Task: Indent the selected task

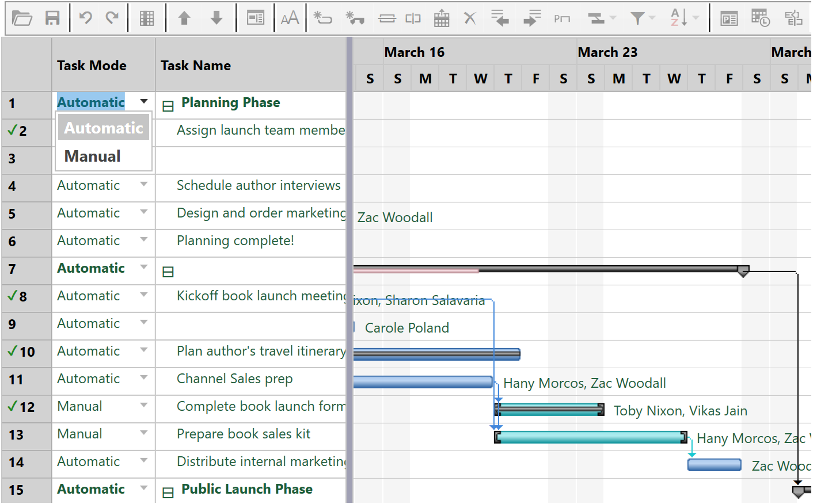Action: (531, 18)
